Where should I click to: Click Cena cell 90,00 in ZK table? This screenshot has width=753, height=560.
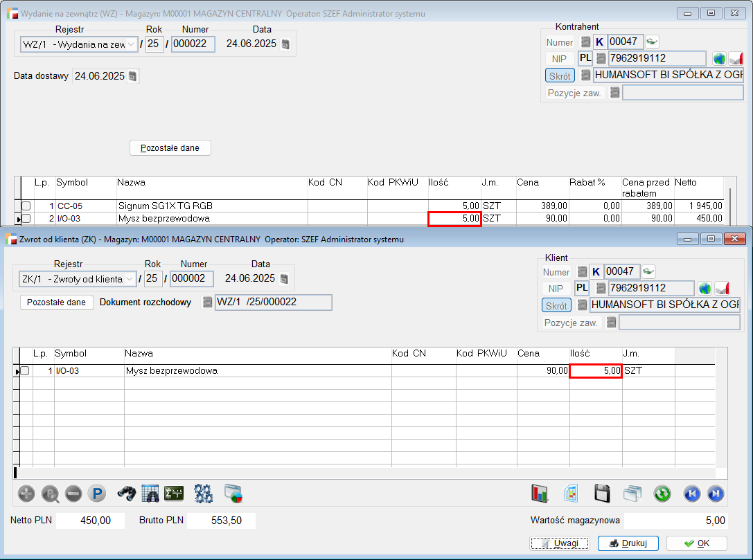coord(543,371)
